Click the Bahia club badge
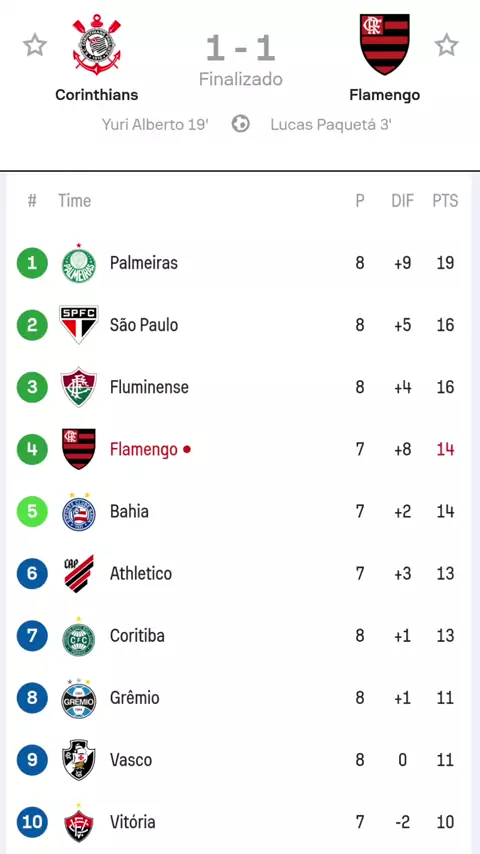 (x=79, y=511)
